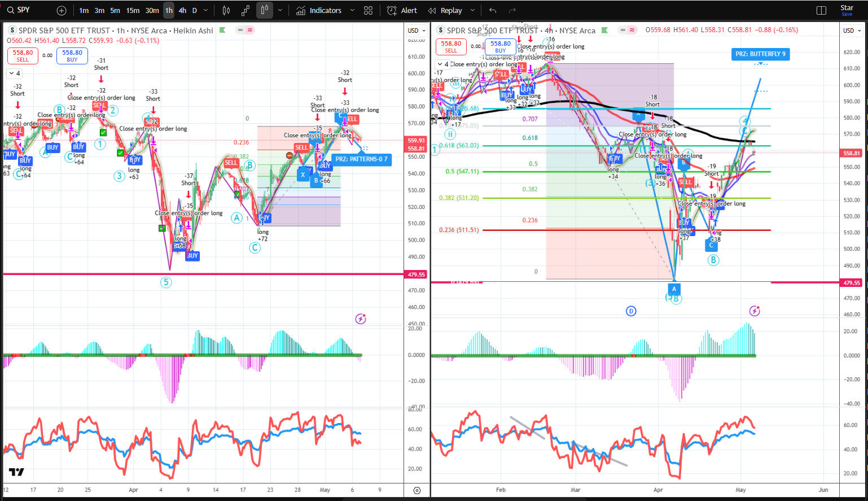The height and width of the screenshot is (501, 868).
Task: Click the PRZ: BUTTERFLY 9 label
Action: click(760, 54)
